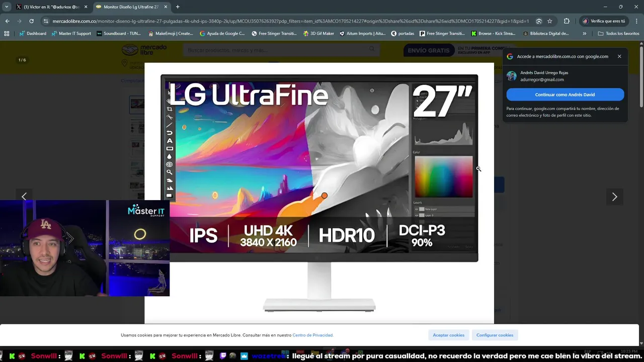Select the Monitor Diseño Lg Ultrafine 27 tab
The image size is (644, 362).
click(132, 7)
